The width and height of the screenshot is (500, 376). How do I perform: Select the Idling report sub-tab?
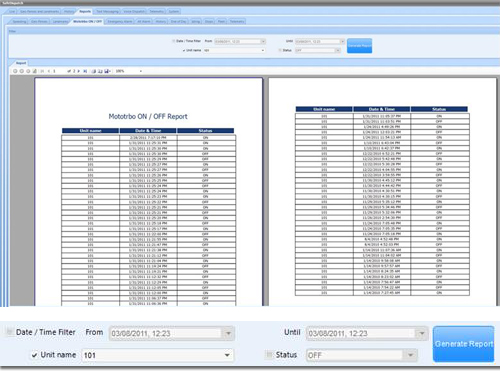pyautogui.click(x=196, y=21)
